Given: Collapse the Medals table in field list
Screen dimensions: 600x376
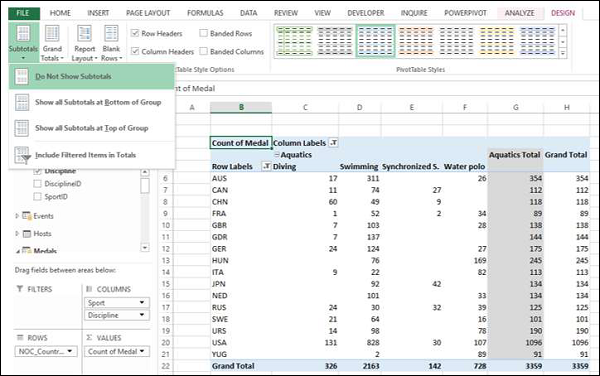Looking at the screenshot, I should coord(18,251).
